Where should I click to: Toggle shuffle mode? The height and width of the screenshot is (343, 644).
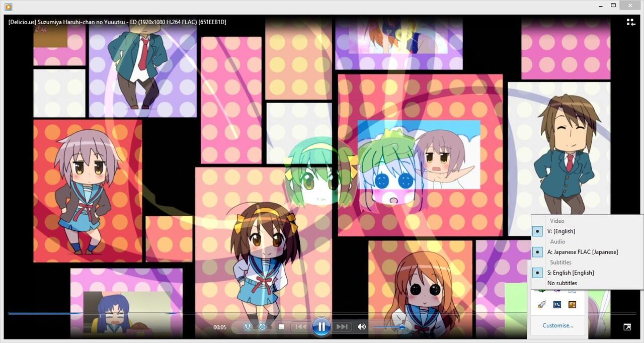point(248,327)
